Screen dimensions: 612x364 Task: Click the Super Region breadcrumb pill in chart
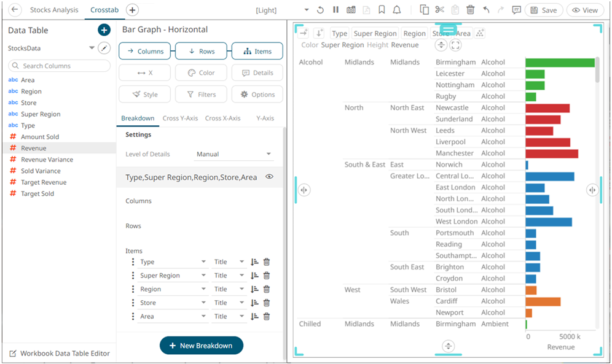click(375, 34)
